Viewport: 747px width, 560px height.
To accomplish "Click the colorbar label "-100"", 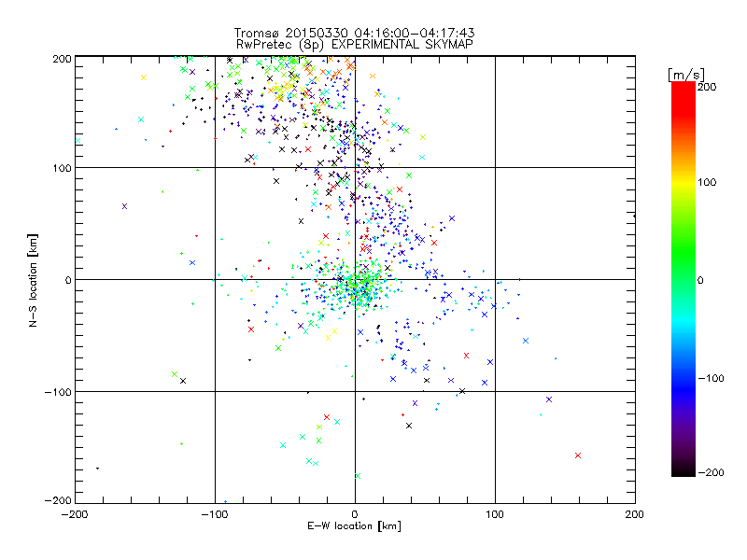I will pyautogui.click(x=711, y=378).
